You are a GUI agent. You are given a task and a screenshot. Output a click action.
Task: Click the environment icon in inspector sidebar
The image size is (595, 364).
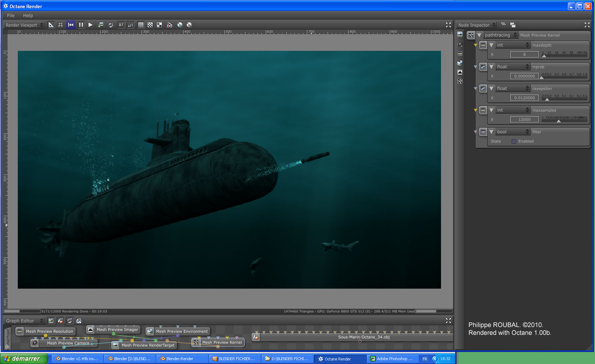460,63
